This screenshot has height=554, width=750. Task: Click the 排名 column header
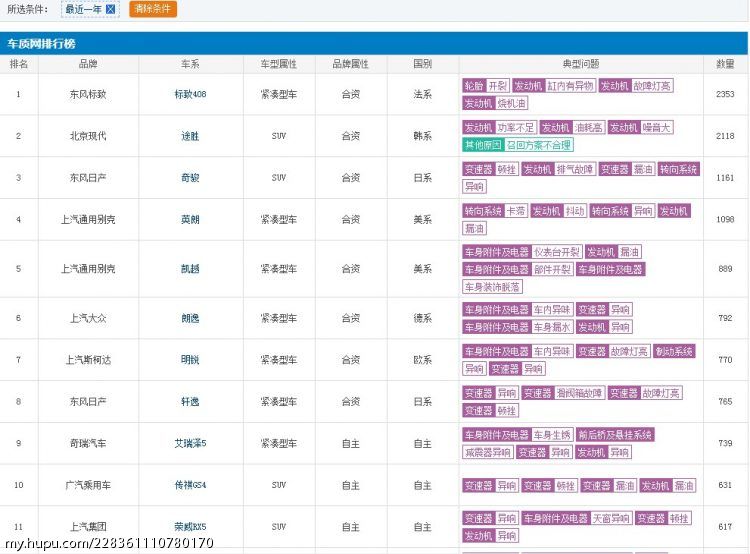[x=19, y=64]
